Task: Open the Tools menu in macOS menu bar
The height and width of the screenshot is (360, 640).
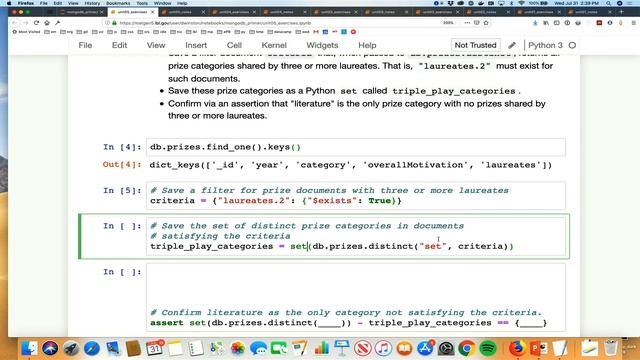Action: (142, 3)
